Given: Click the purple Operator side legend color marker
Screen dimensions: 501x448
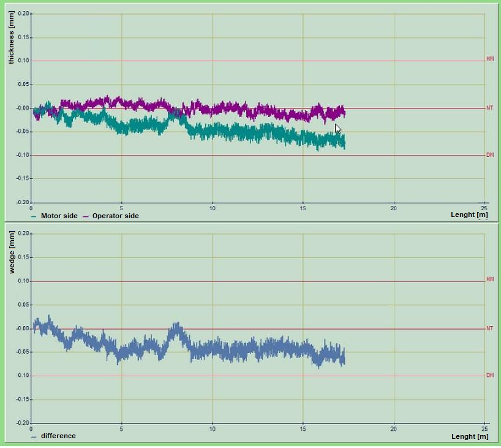Looking at the screenshot, I should click(86, 216).
